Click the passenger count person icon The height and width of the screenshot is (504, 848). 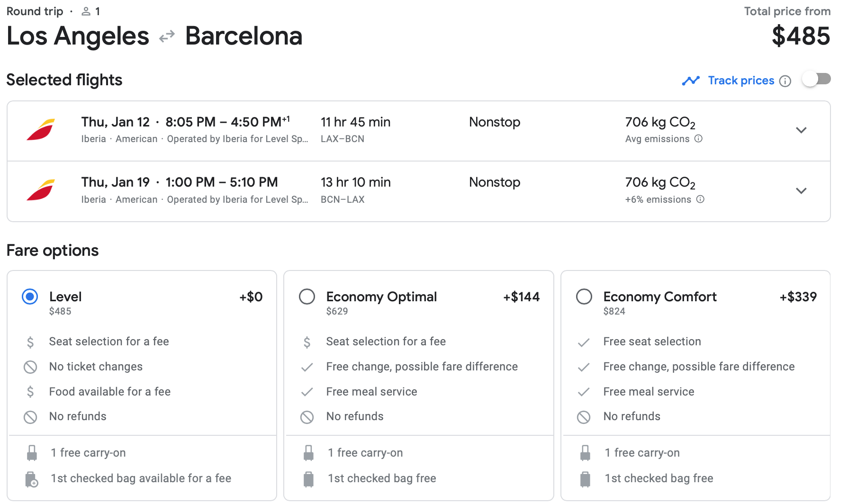click(x=86, y=11)
